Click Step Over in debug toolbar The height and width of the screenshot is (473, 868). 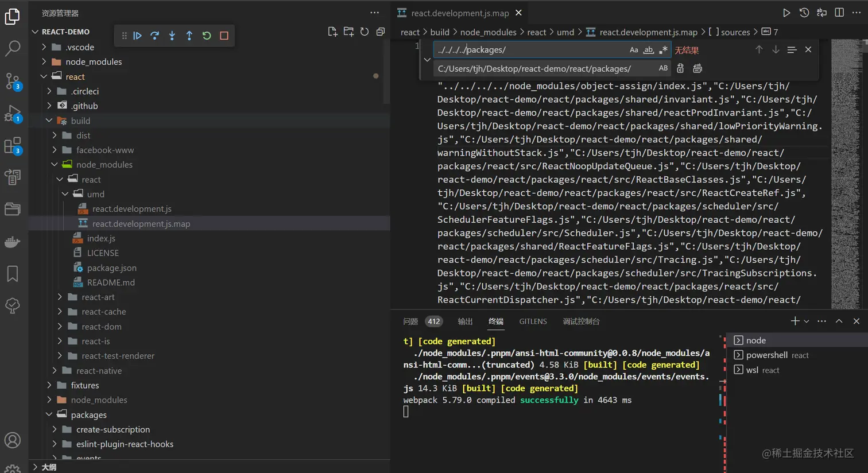pos(155,36)
